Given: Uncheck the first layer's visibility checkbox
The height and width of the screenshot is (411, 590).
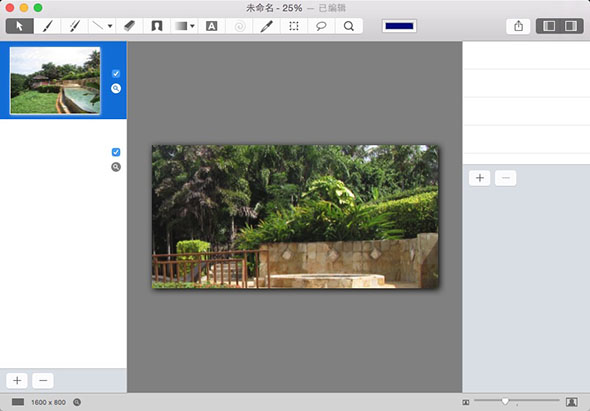Looking at the screenshot, I should [116, 73].
